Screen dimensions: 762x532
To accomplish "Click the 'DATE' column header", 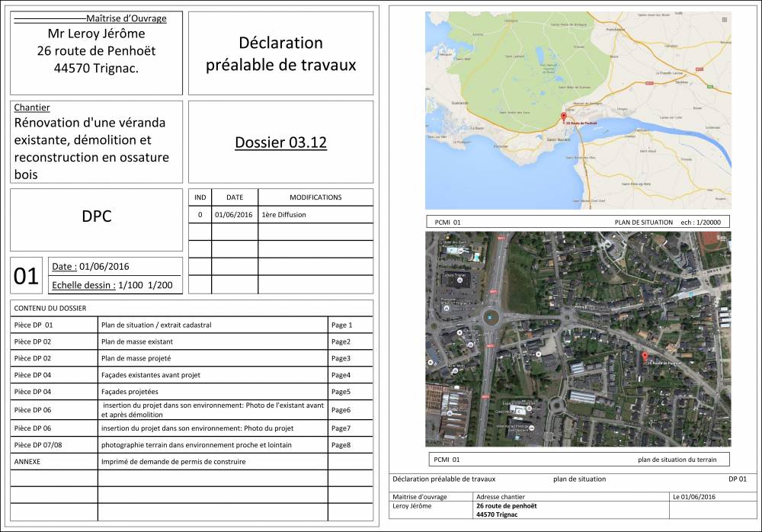I will (x=235, y=197).
